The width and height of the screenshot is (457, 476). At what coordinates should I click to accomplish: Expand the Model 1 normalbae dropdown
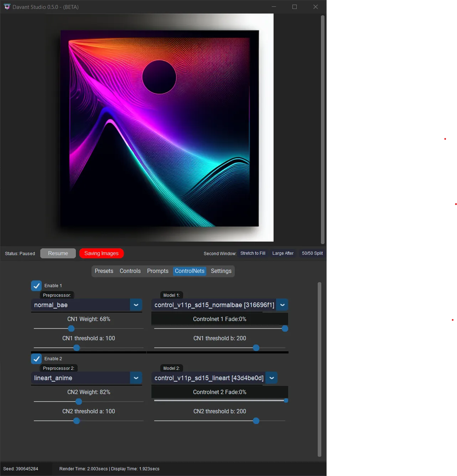tap(282, 305)
